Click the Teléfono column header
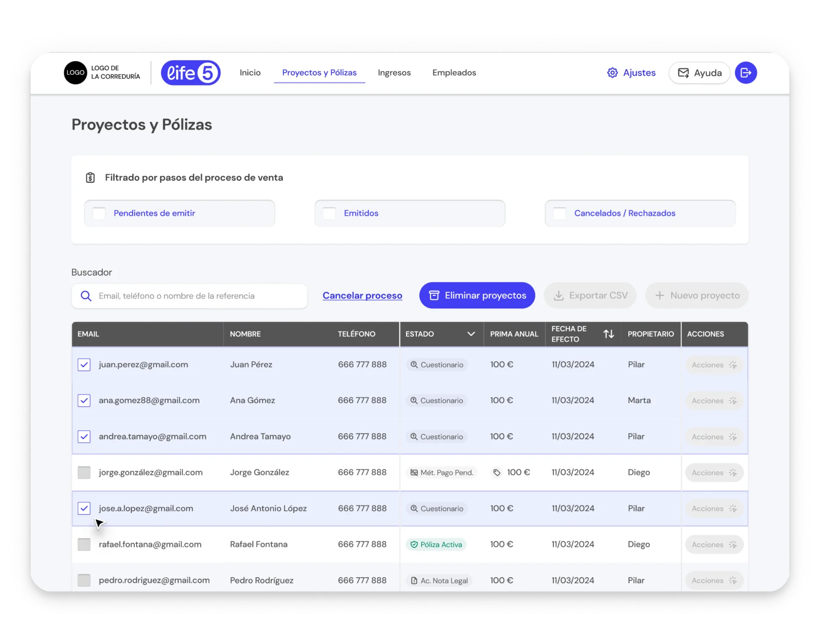The image size is (820, 644). (356, 334)
